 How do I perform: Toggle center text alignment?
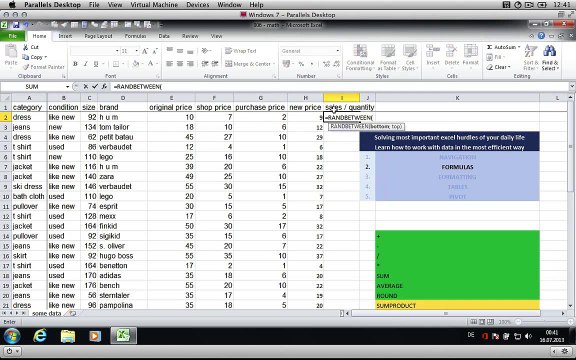180,64
